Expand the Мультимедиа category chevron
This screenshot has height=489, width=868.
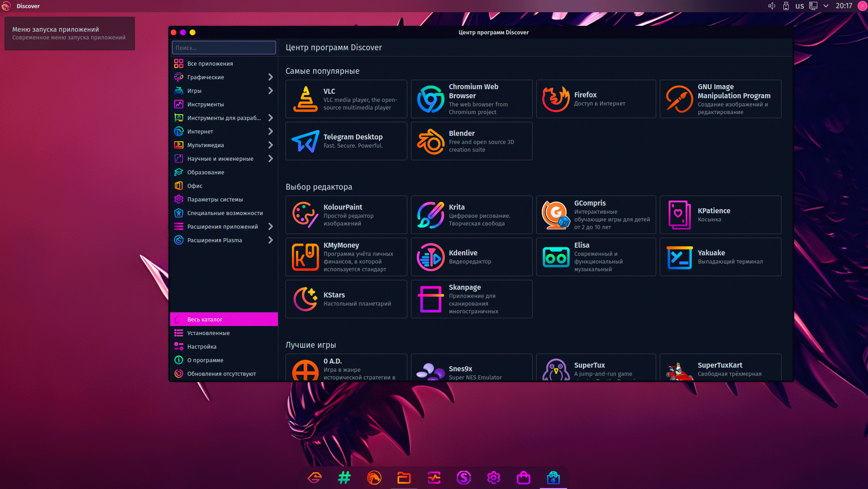pyautogui.click(x=271, y=145)
